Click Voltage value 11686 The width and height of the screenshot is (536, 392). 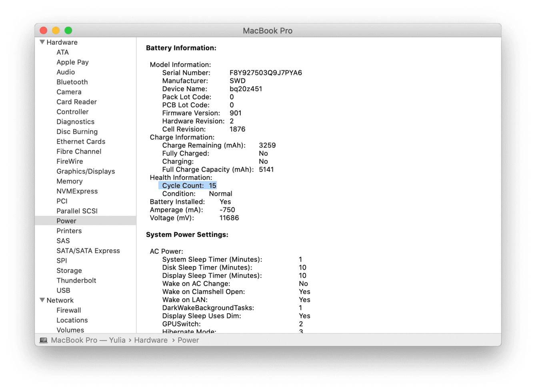click(229, 218)
